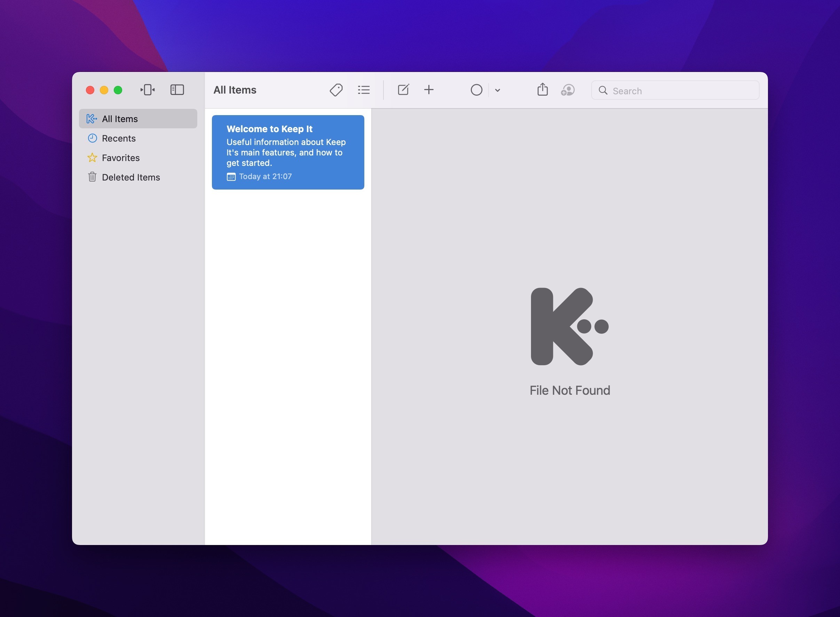Click the magnifying glass search icon

(603, 90)
